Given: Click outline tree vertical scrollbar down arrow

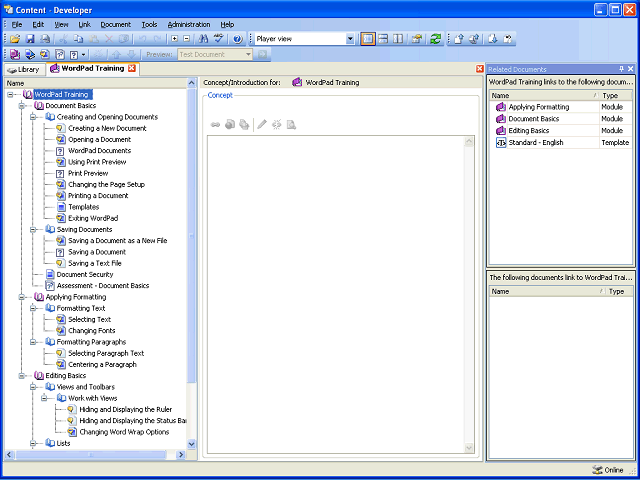Looking at the screenshot, I should [x=191, y=444].
